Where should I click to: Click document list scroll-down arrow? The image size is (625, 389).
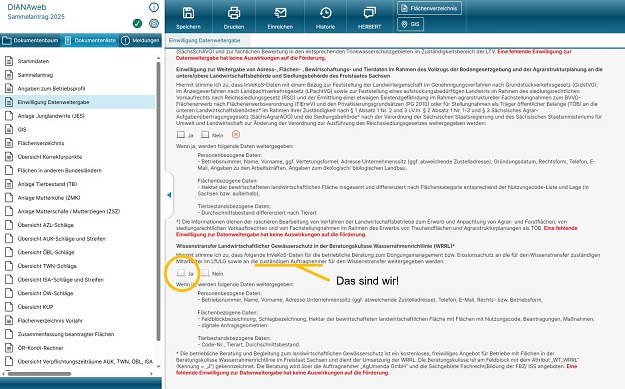[x=158, y=366]
